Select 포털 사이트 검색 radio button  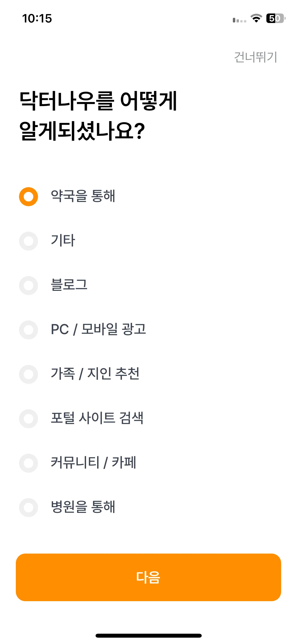pos(29,419)
